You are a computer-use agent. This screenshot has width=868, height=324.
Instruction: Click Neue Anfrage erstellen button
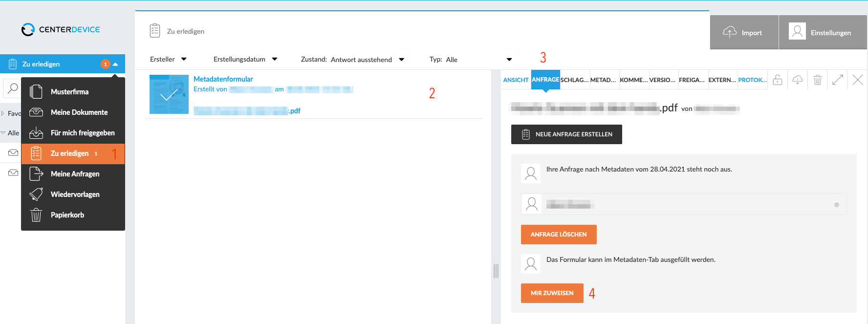[566, 134]
